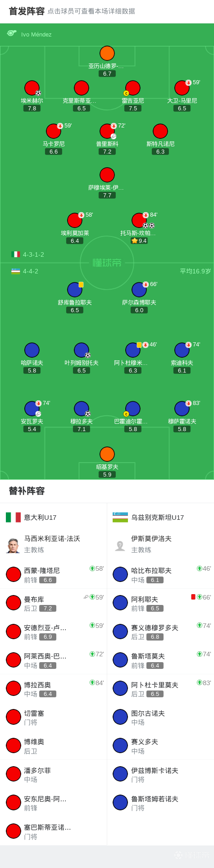This screenshot has width=214, height=868.
Task: Tap 舒库鲁拉耶夫's blue icon with yellow card
Action: [x=75, y=290]
